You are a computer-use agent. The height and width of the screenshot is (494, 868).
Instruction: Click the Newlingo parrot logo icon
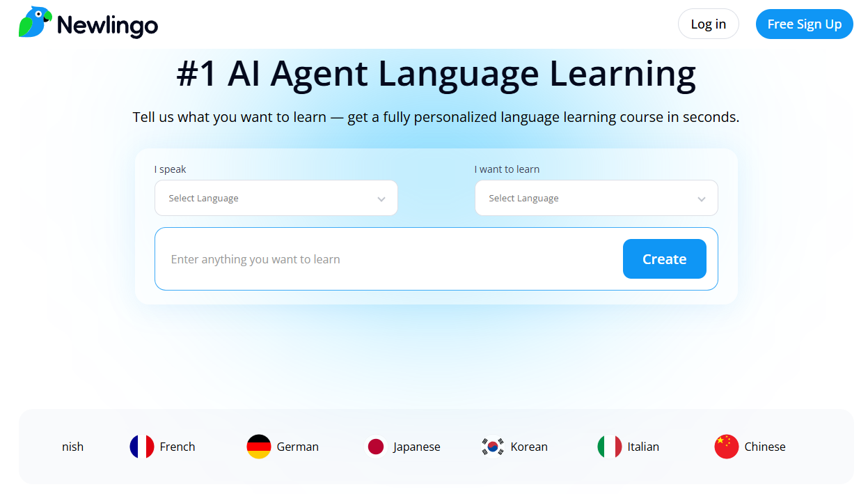35,22
